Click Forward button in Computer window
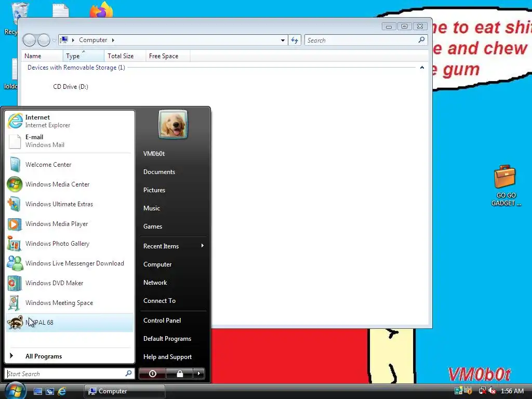532x399 pixels. click(44, 40)
